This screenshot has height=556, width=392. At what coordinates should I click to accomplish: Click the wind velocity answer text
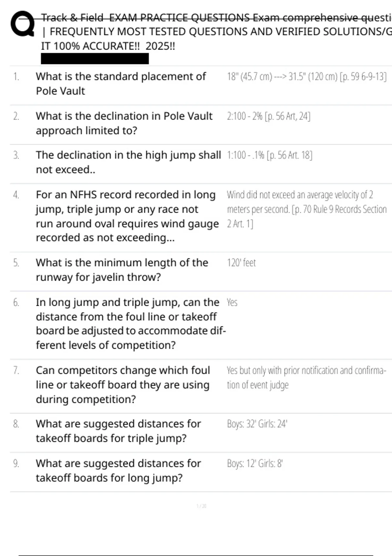point(306,209)
